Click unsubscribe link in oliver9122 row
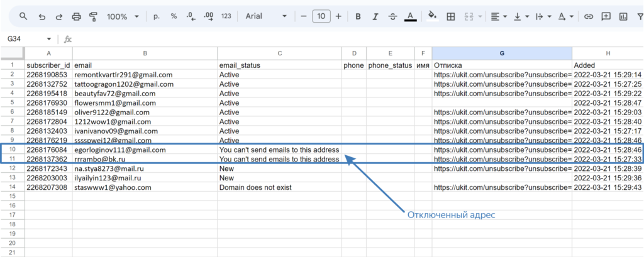 click(x=502, y=112)
